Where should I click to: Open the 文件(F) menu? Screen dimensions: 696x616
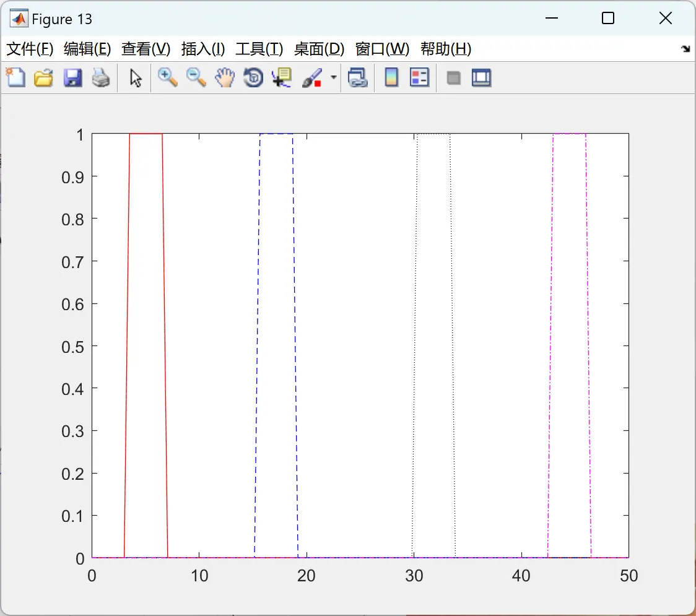click(x=30, y=49)
